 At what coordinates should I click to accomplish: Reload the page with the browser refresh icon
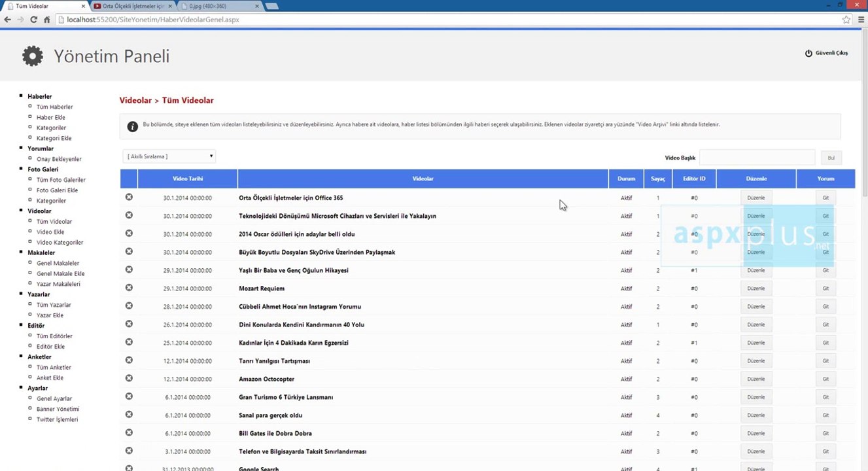click(33, 20)
